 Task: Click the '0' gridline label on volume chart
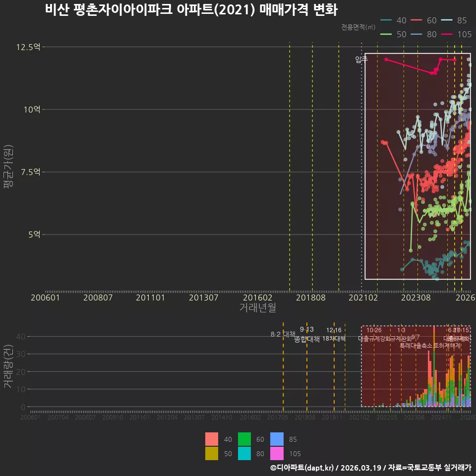pos(23,407)
